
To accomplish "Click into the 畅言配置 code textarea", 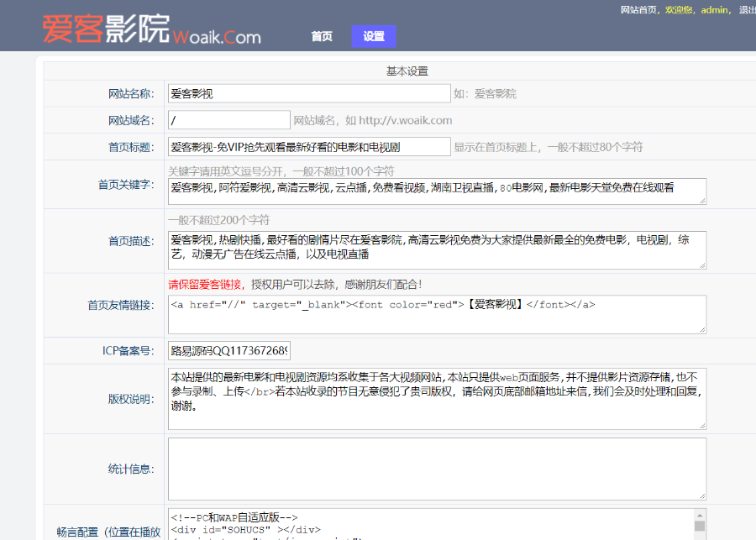I will (431, 524).
